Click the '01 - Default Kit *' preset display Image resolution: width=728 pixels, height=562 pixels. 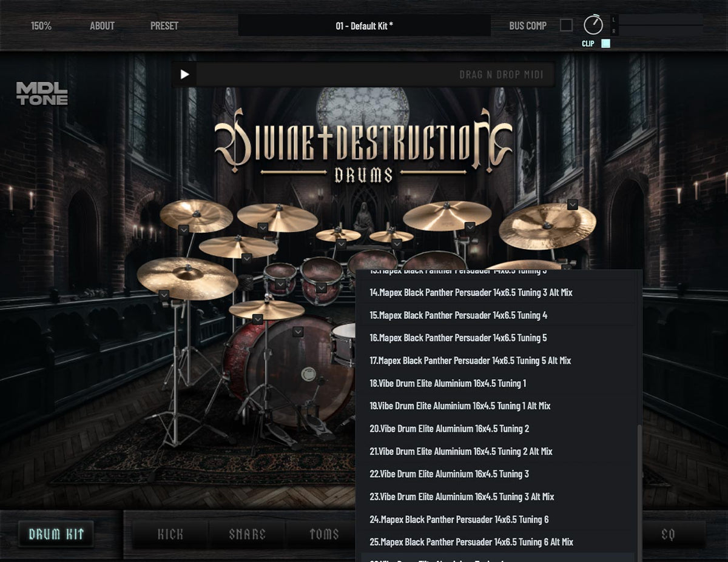coord(365,25)
